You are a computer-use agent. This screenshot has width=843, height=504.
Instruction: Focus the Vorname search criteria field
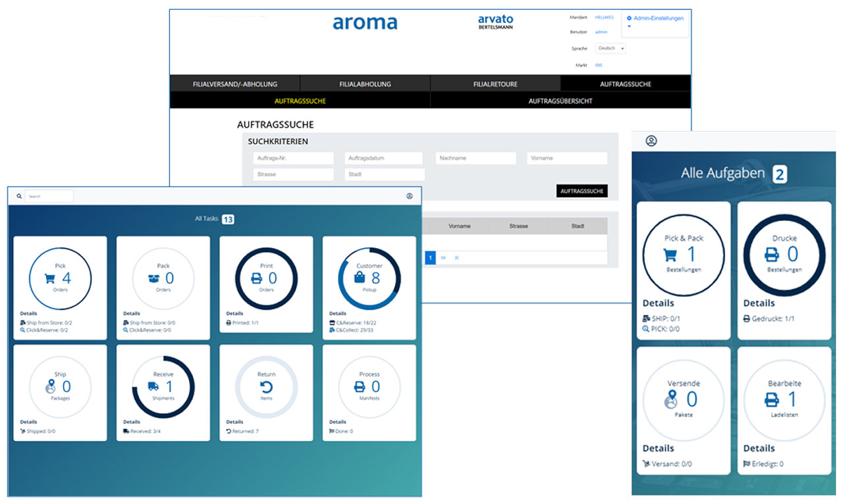(567, 158)
